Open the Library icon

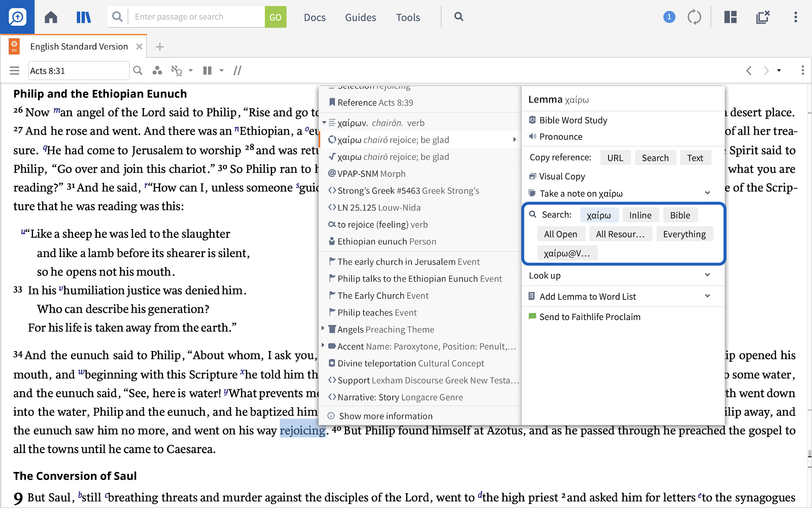tap(83, 17)
